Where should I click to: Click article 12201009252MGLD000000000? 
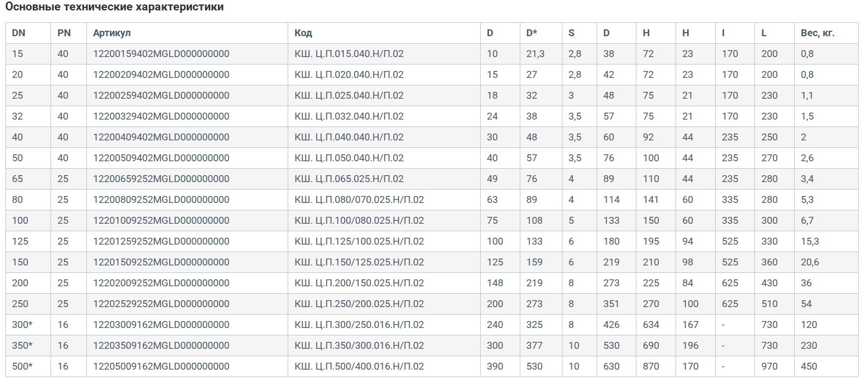(161, 220)
